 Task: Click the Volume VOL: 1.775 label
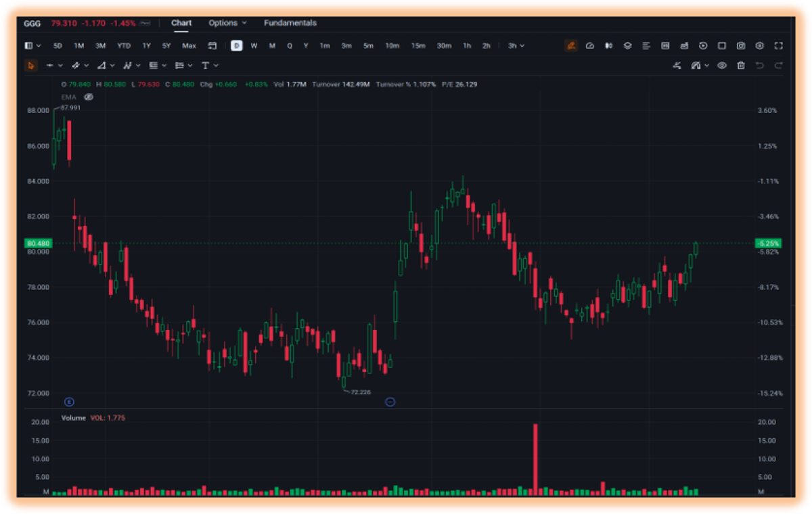point(93,418)
